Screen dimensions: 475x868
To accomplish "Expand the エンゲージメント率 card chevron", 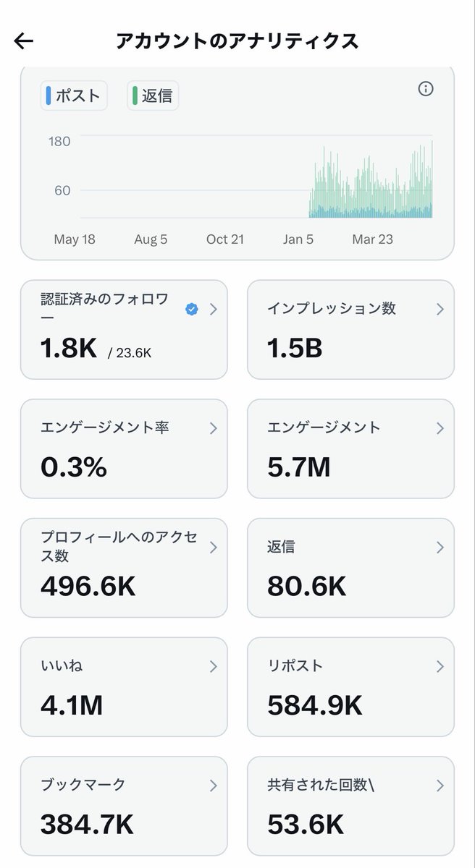I will (213, 428).
